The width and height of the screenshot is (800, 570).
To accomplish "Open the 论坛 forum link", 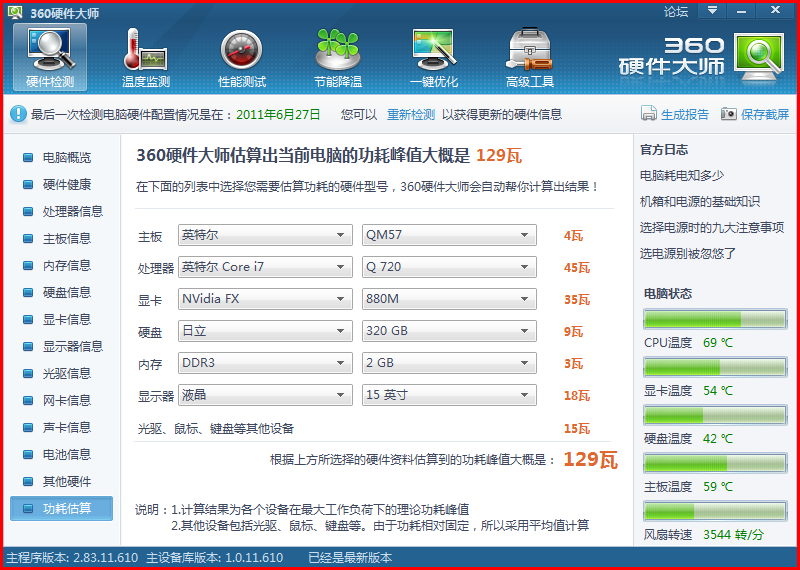I will click(676, 11).
